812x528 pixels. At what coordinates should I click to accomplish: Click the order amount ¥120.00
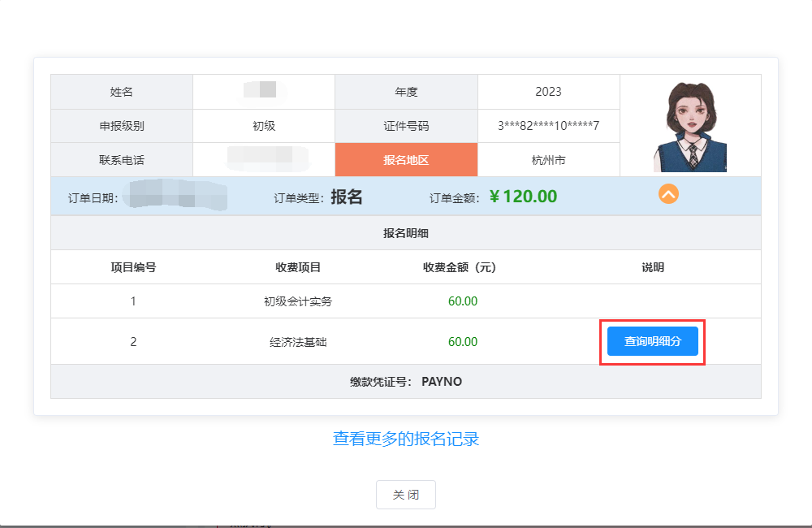point(523,195)
